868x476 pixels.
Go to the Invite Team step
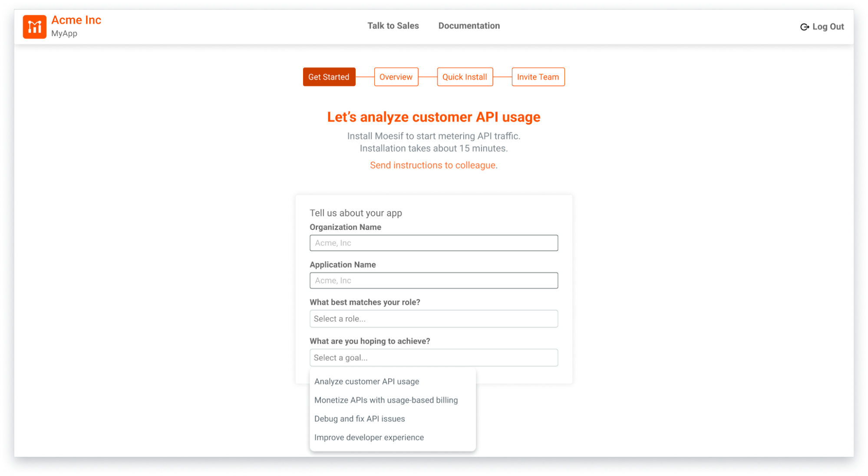(x=538, y=77)
